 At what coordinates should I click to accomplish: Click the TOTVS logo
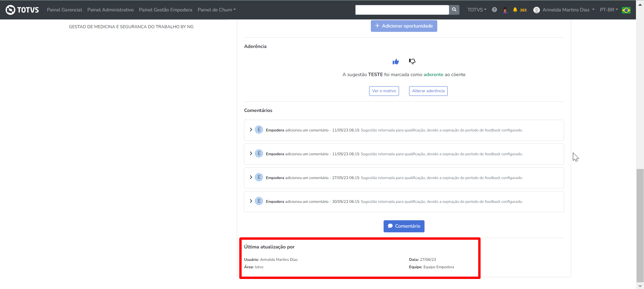click(x=22, y=10)
